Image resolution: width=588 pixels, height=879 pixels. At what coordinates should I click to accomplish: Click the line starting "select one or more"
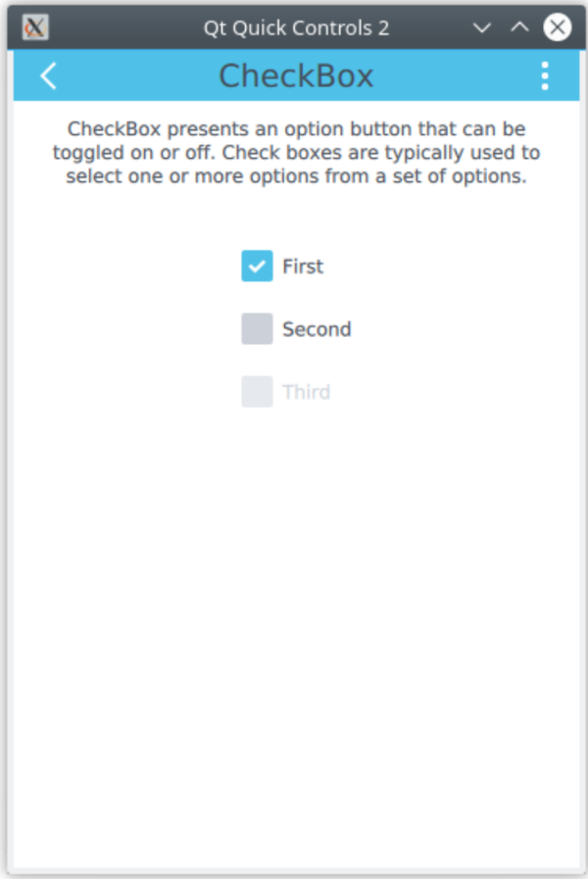[x=297, y=176]
